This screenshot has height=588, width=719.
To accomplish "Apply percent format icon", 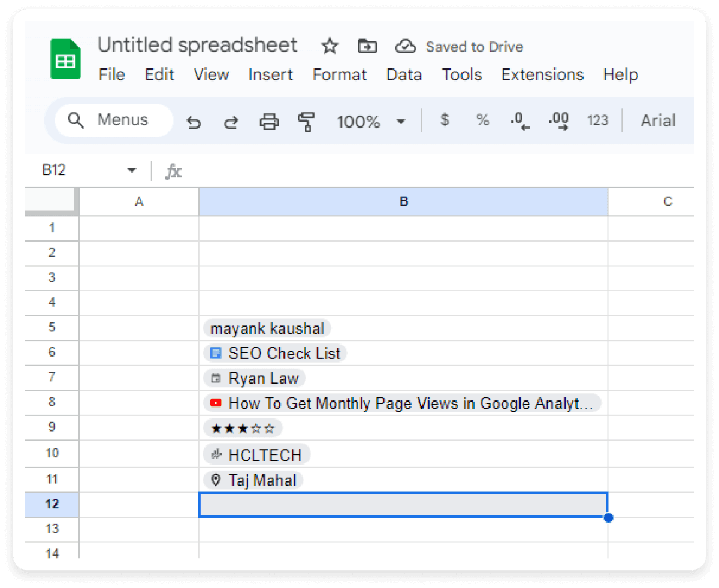I will point(482,120).
